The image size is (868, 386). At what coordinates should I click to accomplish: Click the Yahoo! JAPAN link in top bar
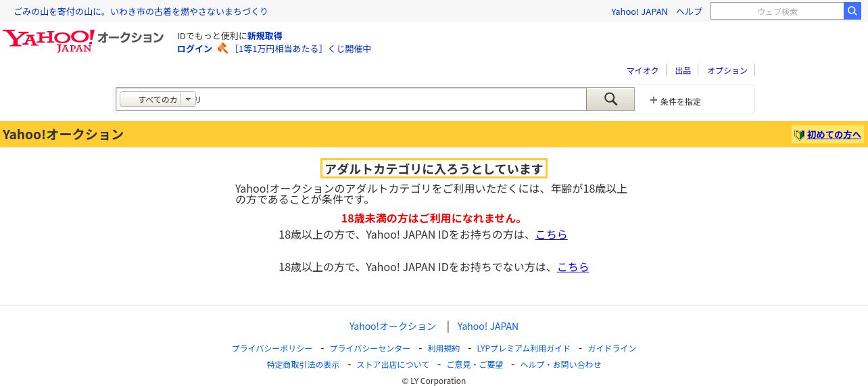click(639, 11)
